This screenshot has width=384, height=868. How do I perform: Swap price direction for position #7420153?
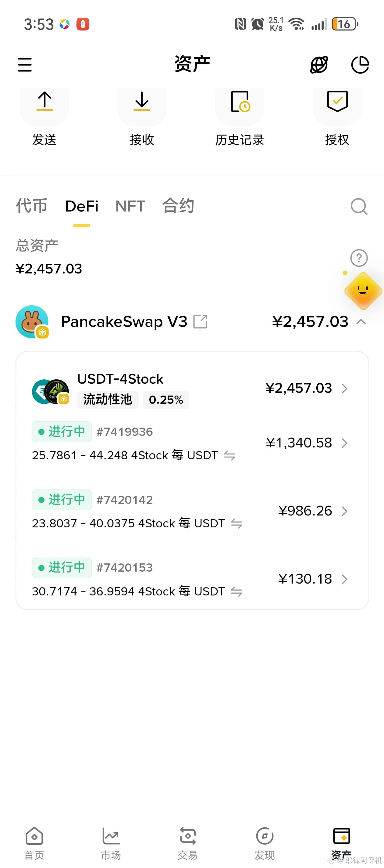pos(236,592)
